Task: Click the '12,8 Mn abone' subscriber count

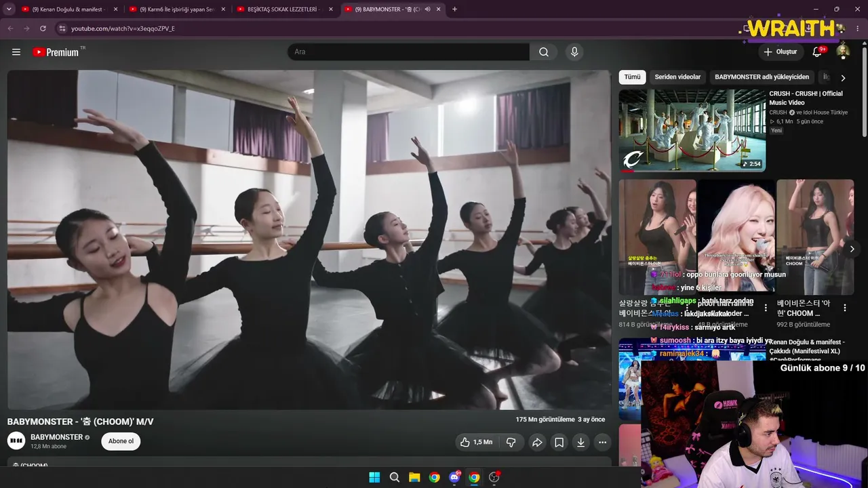Action: point(49,447)
